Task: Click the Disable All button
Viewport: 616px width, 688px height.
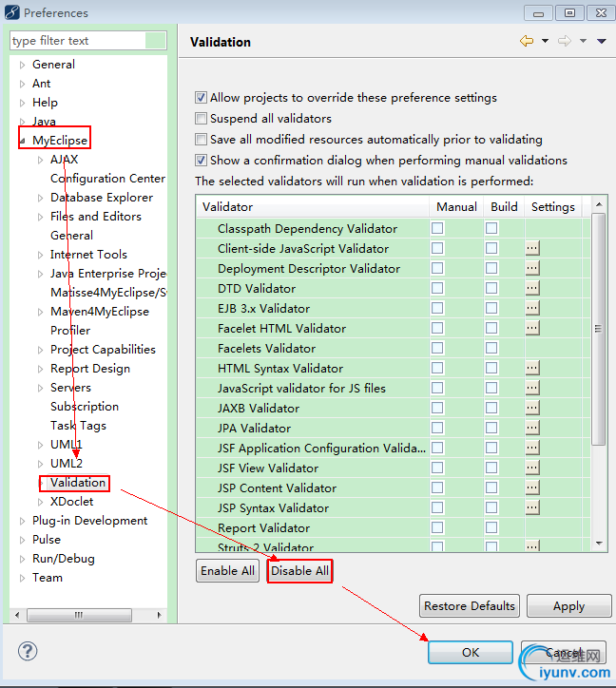Action: (x=299, y=571)
